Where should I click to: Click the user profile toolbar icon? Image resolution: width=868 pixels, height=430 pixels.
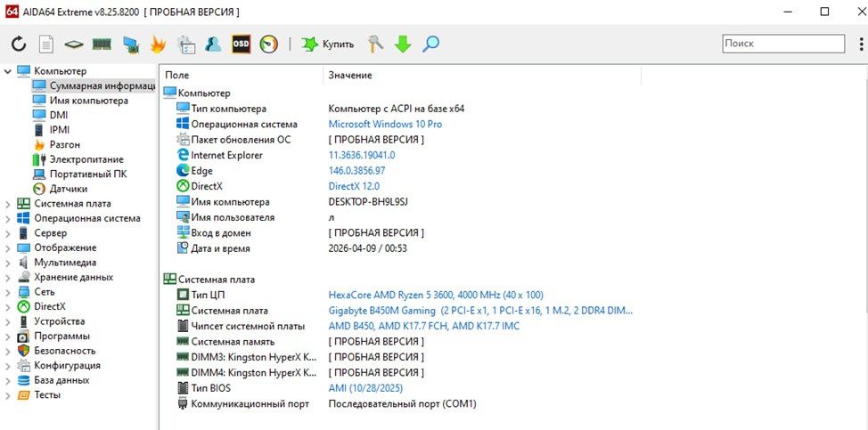click(x=213, y=45)
